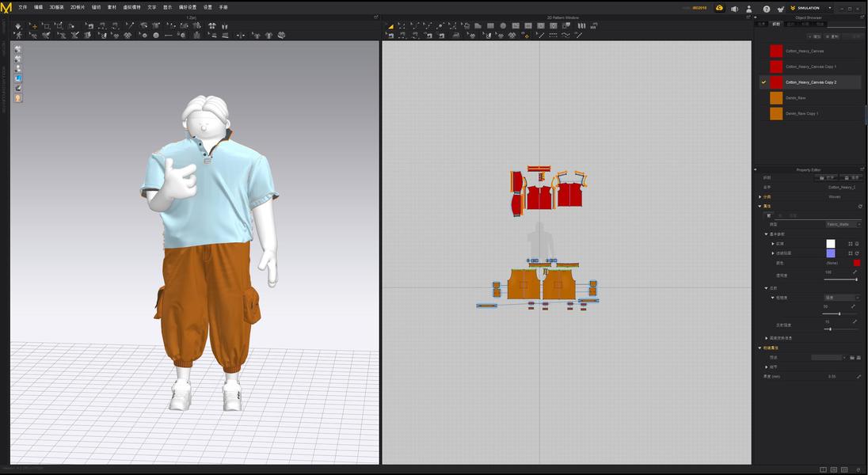Open the 文件 (File) menu

pyautogui.click(x=23, y=7)
